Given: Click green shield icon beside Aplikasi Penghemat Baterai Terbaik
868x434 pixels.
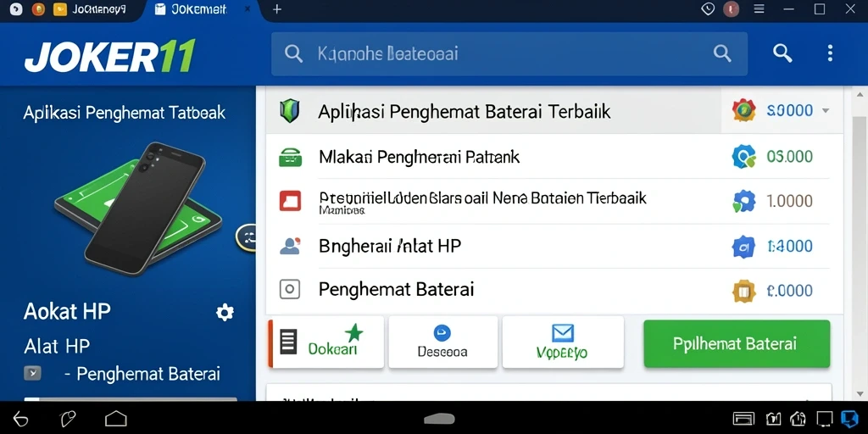Looking at the screenshot, I should pyautogui.click(x=290, y=111).
